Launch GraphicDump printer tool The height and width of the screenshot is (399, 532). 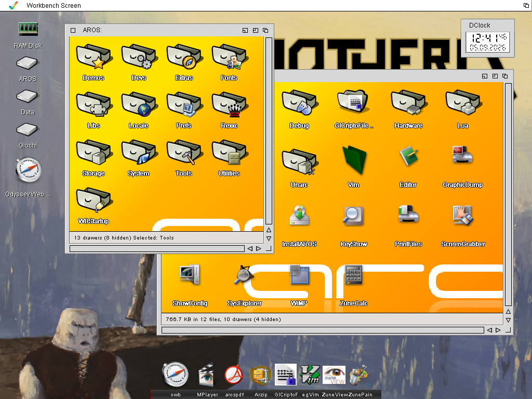click(x=462, y=155)
